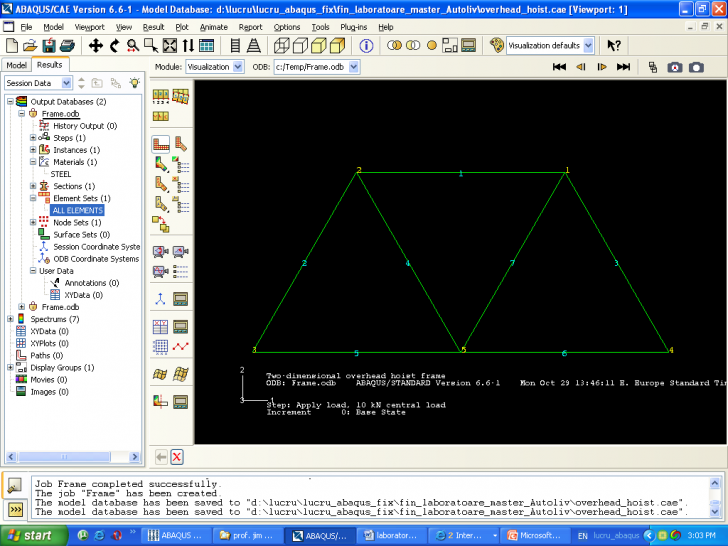Expand the Steps (1) tree node
Screen dimensions: 728x546
coord(33,138)
